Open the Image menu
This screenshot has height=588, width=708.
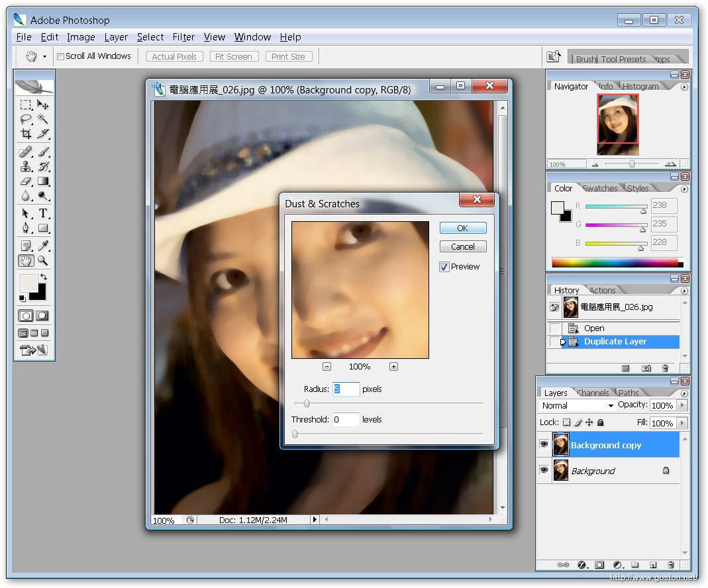click(81, 37)
